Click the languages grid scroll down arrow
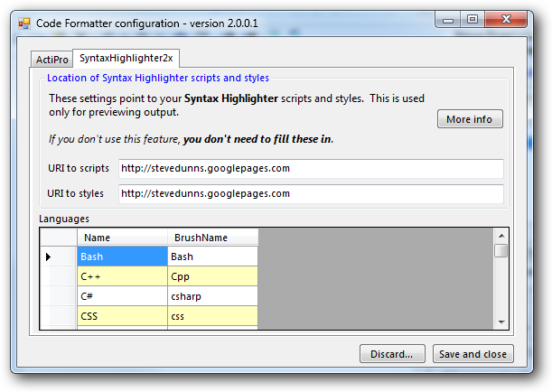Screen dimensions: 552x392 pyautogui.click(x=501, y=322)
